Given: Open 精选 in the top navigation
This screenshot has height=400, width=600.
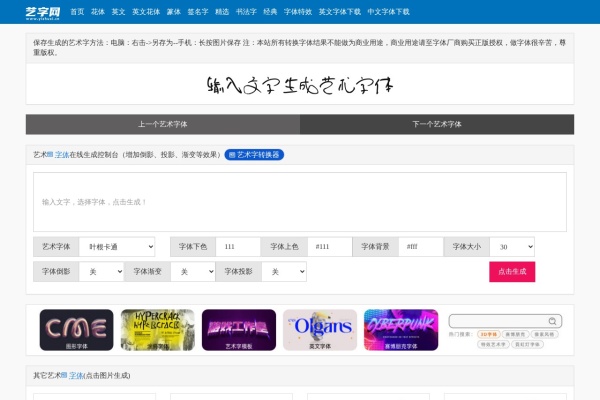Looking at the screenshot, I should [222, 12].
